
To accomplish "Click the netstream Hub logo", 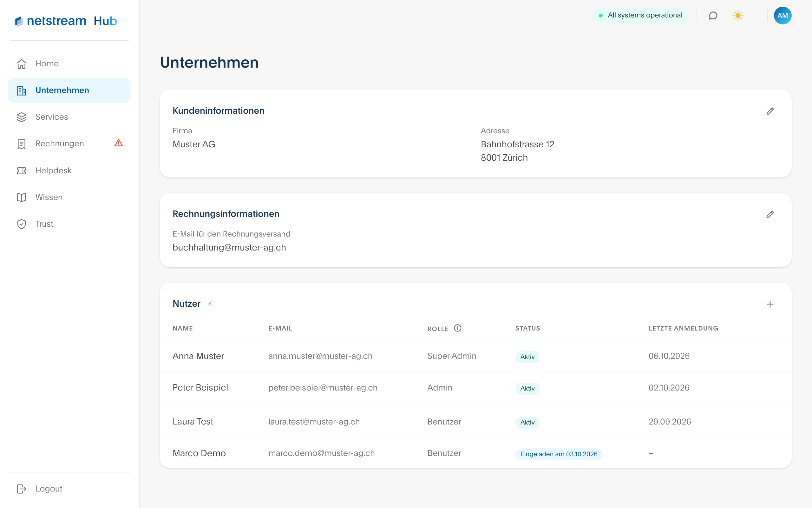I will 66,21.
